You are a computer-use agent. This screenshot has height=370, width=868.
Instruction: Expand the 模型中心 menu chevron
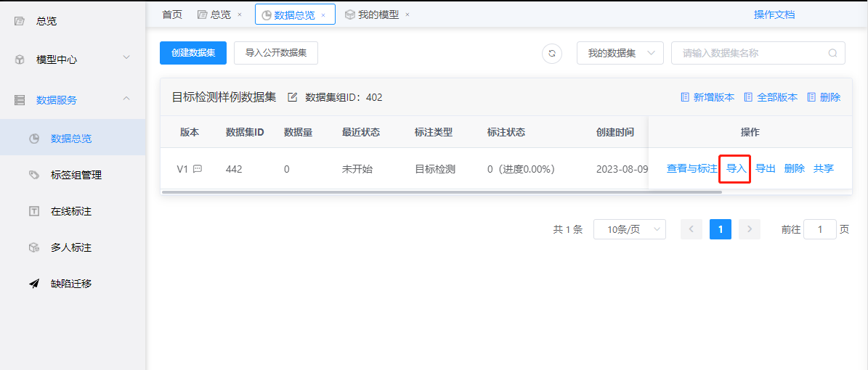[x=126, y=57]
